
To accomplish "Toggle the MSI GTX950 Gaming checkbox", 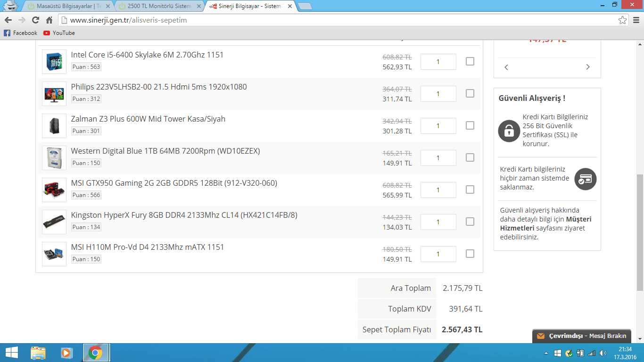I will click(470, 189).
